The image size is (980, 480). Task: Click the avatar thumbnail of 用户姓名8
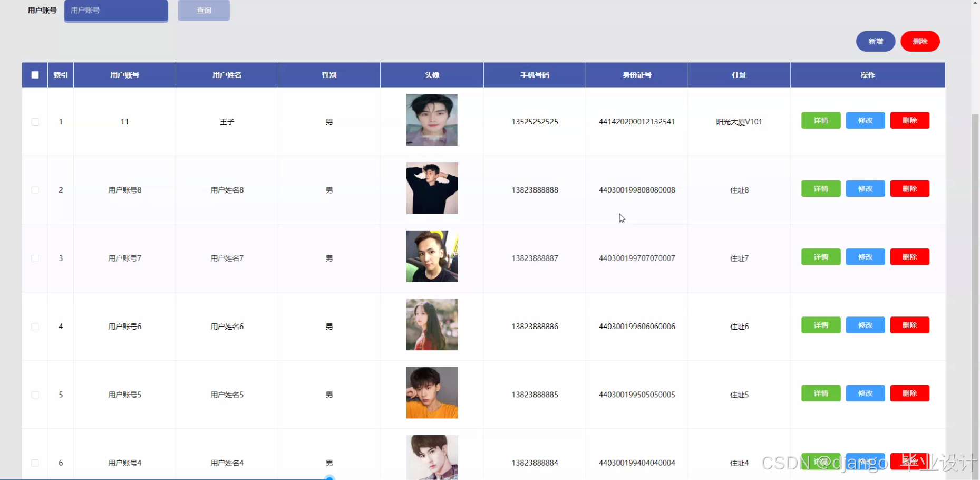point(432,188)
